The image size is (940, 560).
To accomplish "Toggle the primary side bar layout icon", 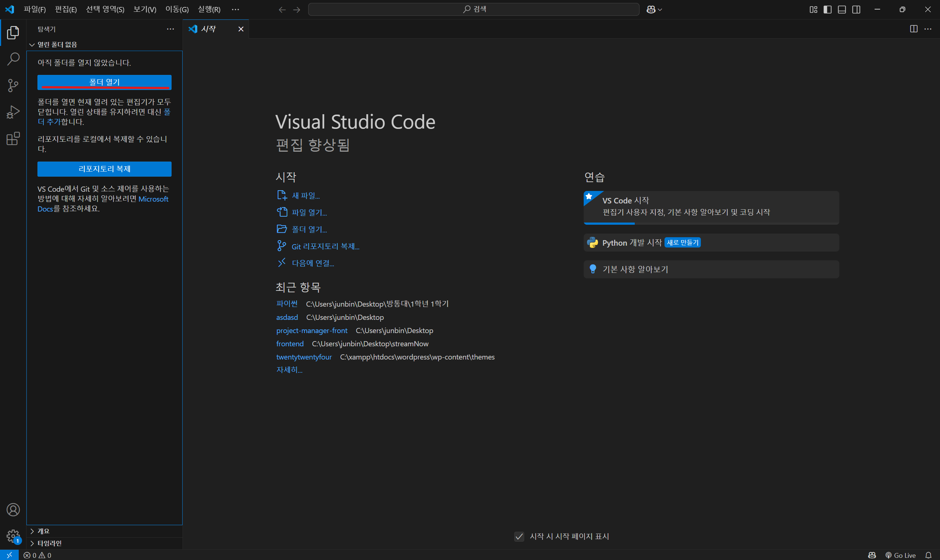I will tap(827, 10).
